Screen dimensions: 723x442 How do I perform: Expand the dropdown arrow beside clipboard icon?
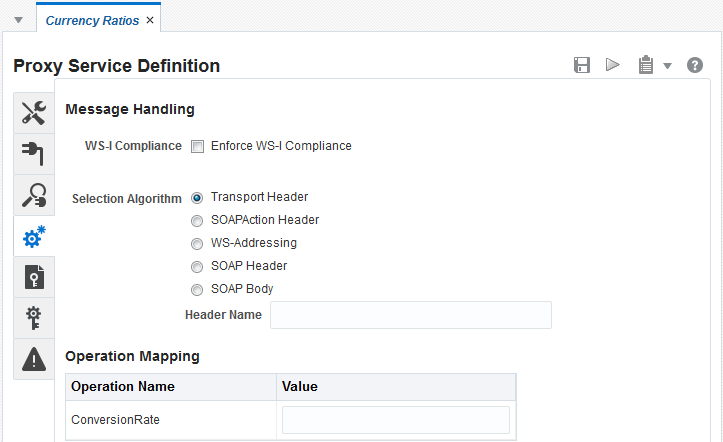pos(667,66)
